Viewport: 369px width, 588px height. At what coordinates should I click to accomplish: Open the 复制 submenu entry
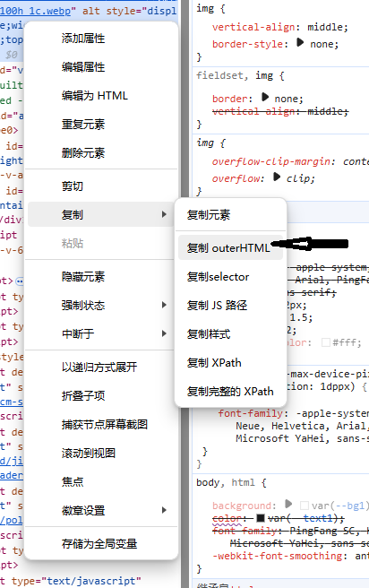[101, 214]
